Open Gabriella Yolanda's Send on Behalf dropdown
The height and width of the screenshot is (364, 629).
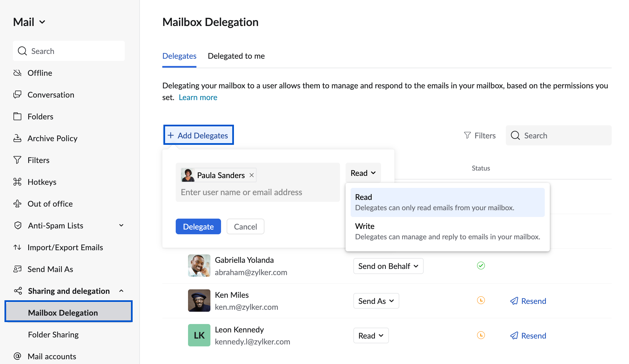(x=388, y=266)
